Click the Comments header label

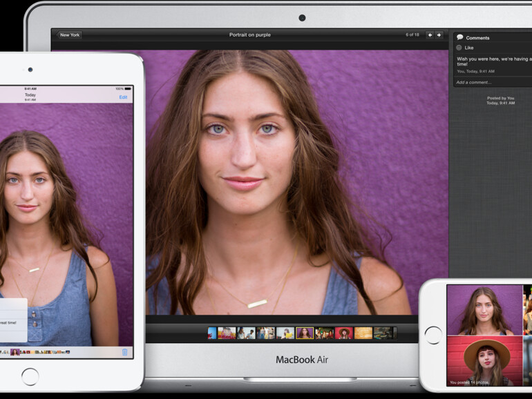coord(477,38)
